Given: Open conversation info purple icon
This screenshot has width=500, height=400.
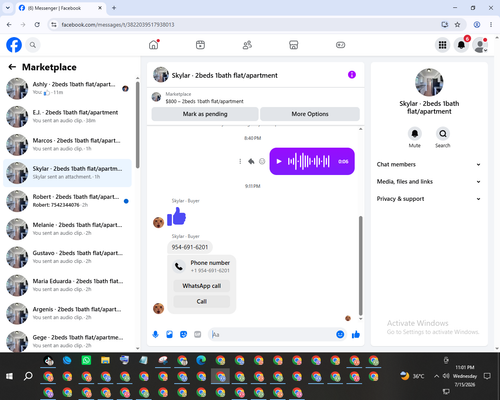Looking at the screenshot, I should tap(352, 75).
